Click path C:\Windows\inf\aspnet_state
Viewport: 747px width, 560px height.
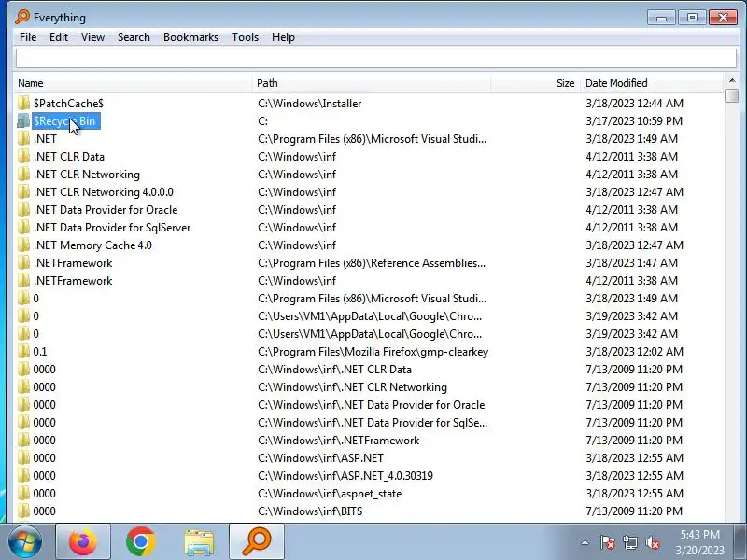(330, 494)
